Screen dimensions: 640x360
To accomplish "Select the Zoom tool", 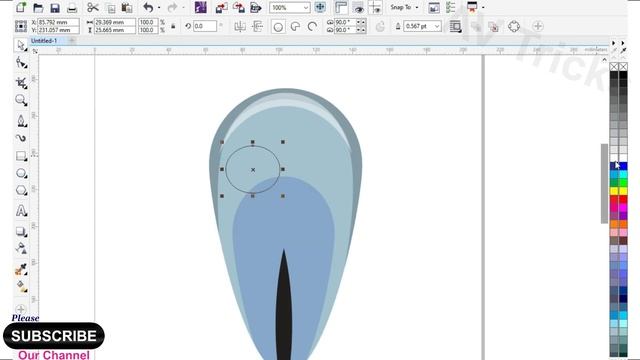I will click(x=21, y=100).
